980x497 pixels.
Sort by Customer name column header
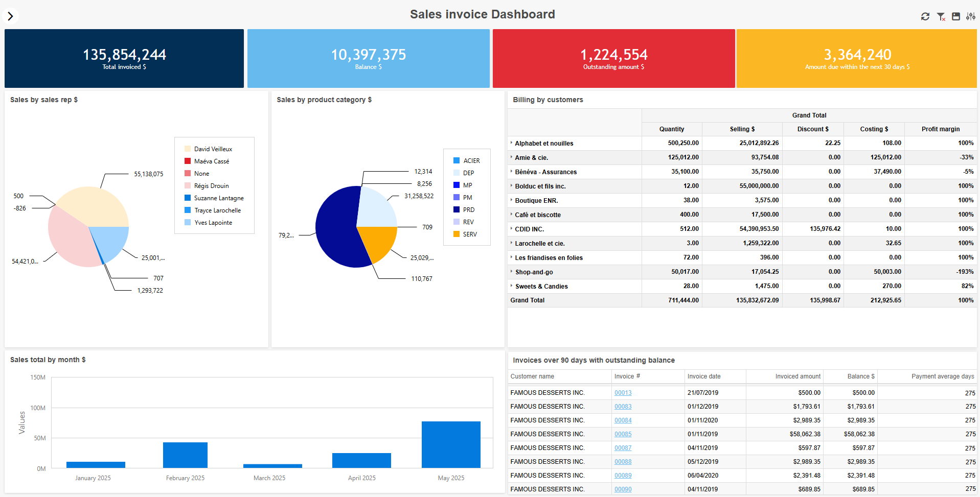click(x=532, y=376)
